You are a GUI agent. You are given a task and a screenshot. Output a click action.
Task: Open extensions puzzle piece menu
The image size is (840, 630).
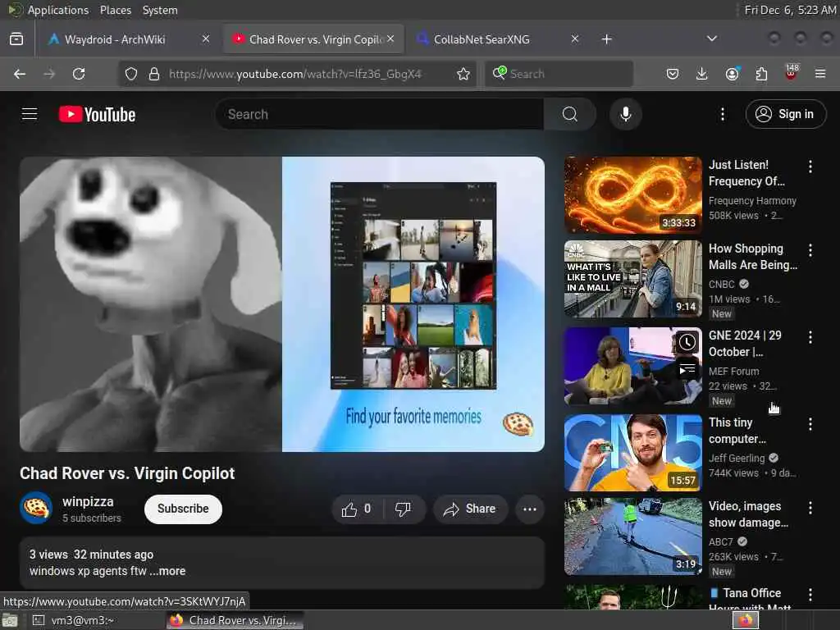tap(761, 74)
